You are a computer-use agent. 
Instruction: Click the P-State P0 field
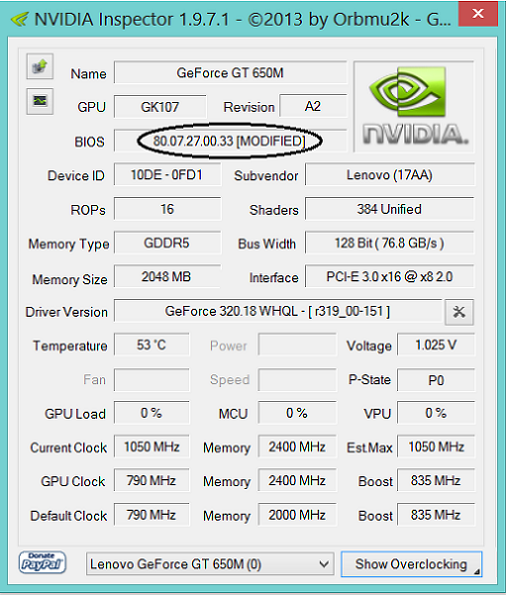[436, 380]
